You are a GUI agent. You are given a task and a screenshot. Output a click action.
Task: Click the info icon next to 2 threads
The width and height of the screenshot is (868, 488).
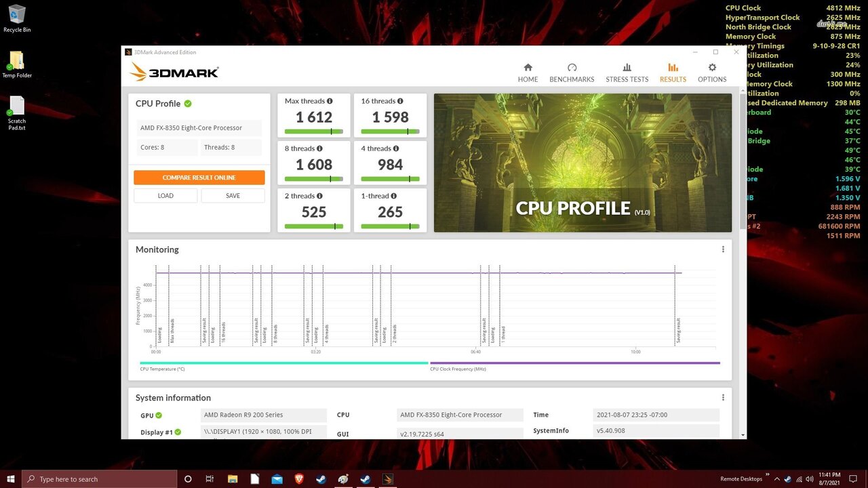click(x=319, y=196)
